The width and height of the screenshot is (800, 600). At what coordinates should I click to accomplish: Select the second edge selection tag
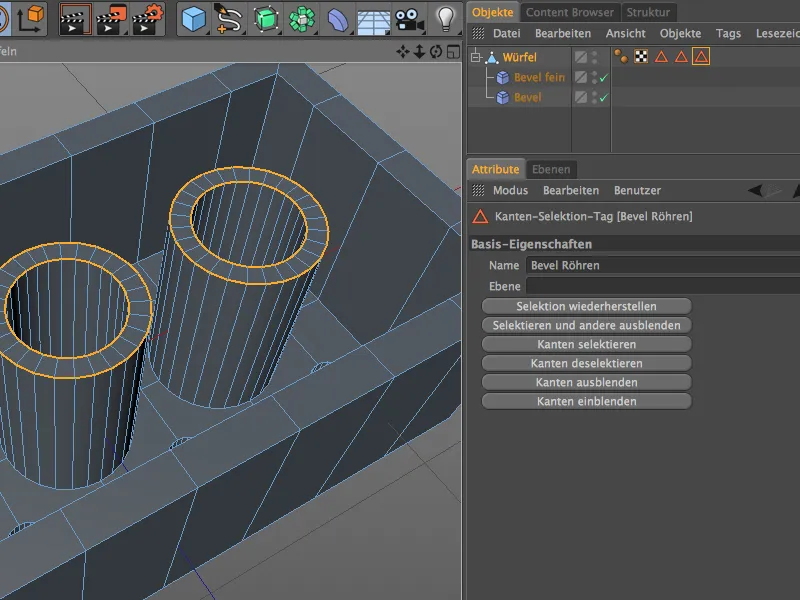[681, 57]
